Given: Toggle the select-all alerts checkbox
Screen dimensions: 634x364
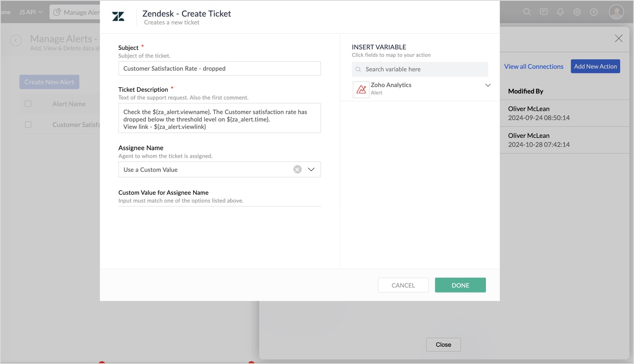Looking at the screenshot, I should click(x=28, y=104).
